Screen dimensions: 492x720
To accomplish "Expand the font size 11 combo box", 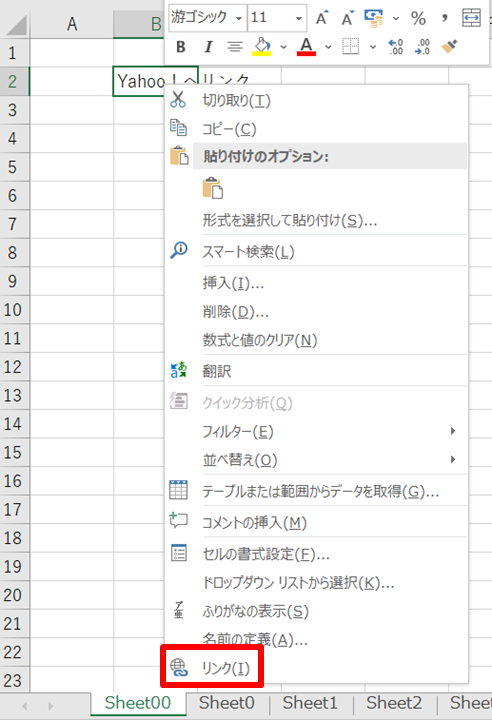I will point(299,18).
